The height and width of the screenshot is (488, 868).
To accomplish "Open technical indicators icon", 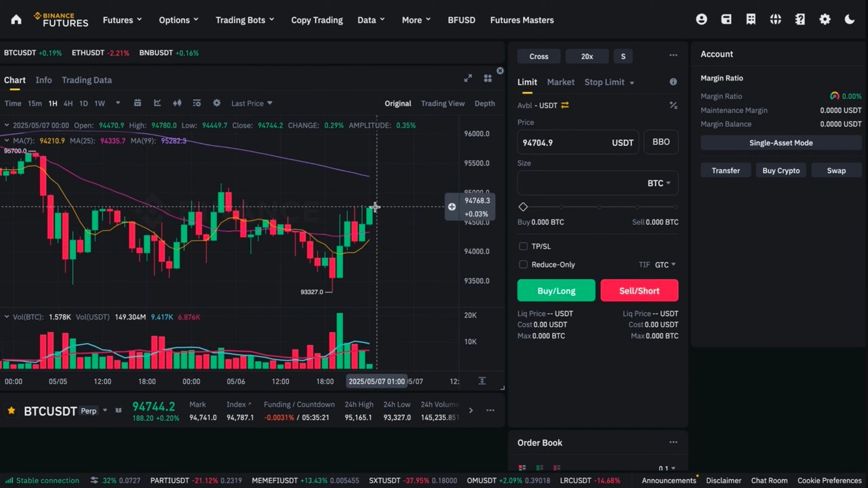I will click(157, 103).
